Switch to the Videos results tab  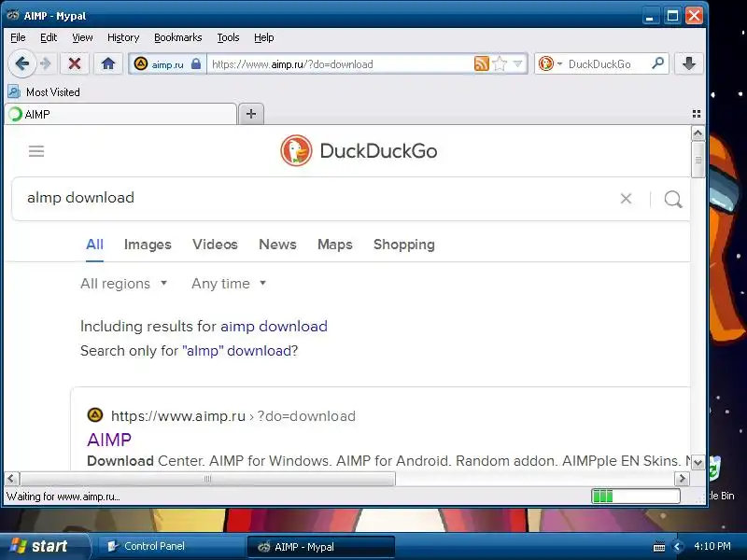point(215,245)
